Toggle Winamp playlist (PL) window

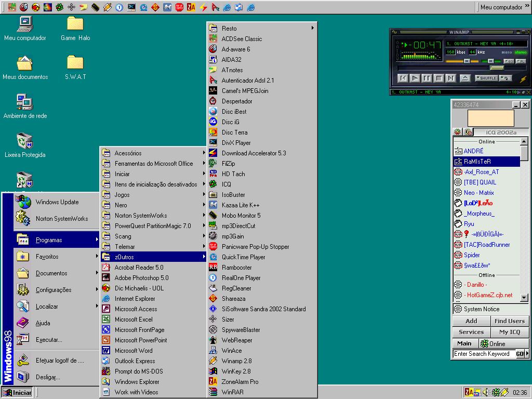520,61
